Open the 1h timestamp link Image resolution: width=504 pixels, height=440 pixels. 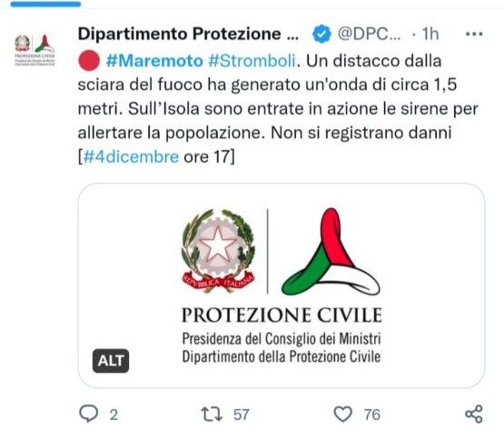(x=430, y=34)
